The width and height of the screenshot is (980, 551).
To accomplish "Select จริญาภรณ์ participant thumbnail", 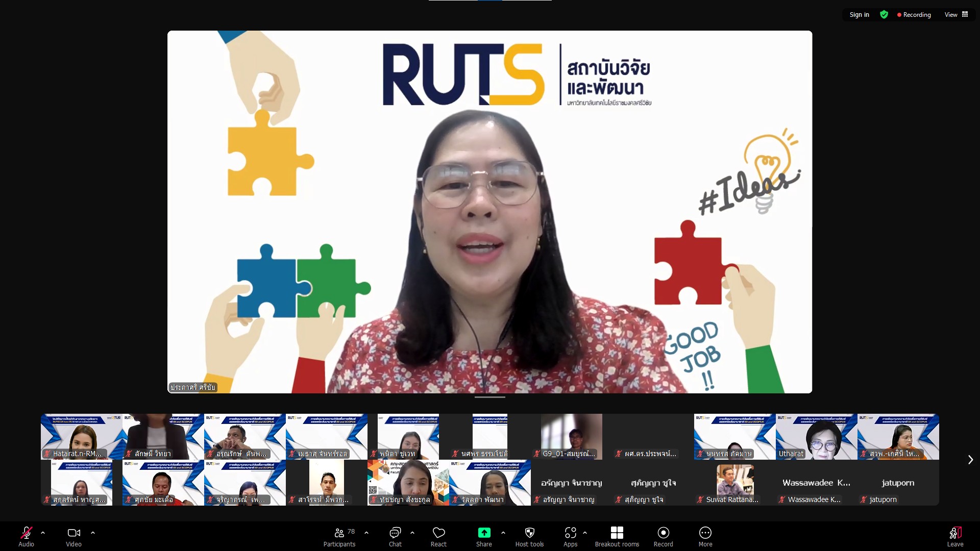I will pyautogui.click(x=245, y=483).
